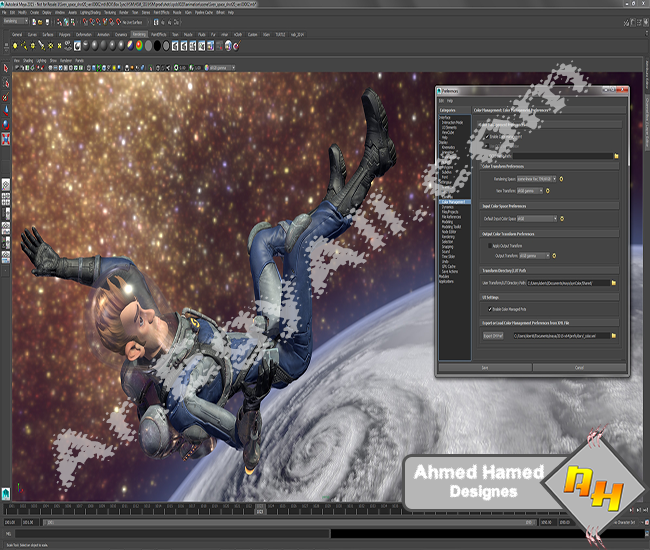Create a spot light from the shelf
The height and width of the screenshot is (550, 650).
coord(41,46)
